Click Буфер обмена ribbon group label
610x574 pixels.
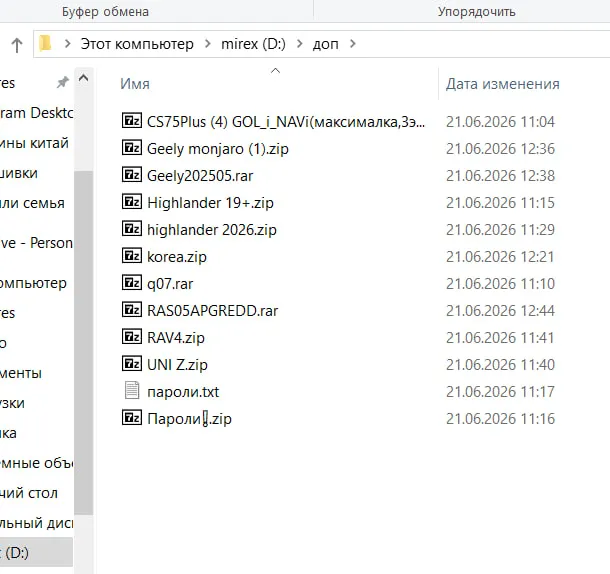(105, 12)
